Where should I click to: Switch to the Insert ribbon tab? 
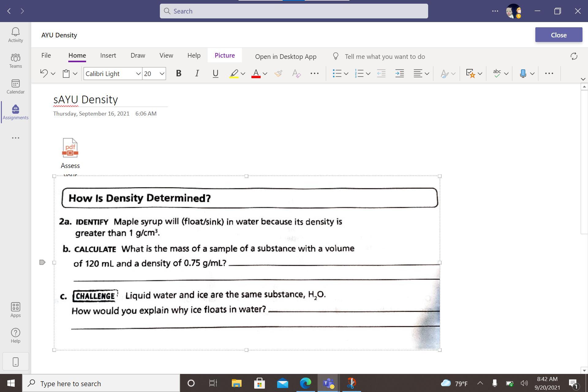click(x=108, y=55)
